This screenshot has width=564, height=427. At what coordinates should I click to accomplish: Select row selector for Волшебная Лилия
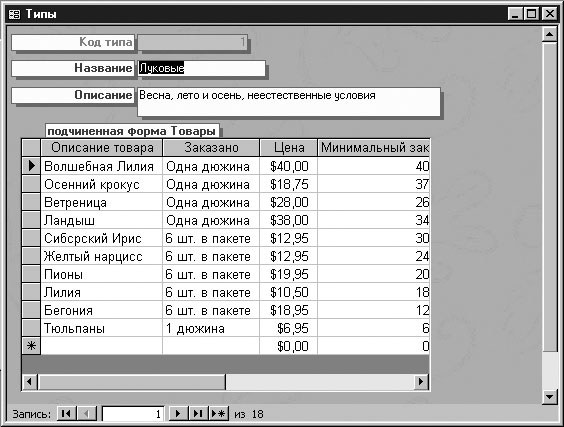click(31, 166)
